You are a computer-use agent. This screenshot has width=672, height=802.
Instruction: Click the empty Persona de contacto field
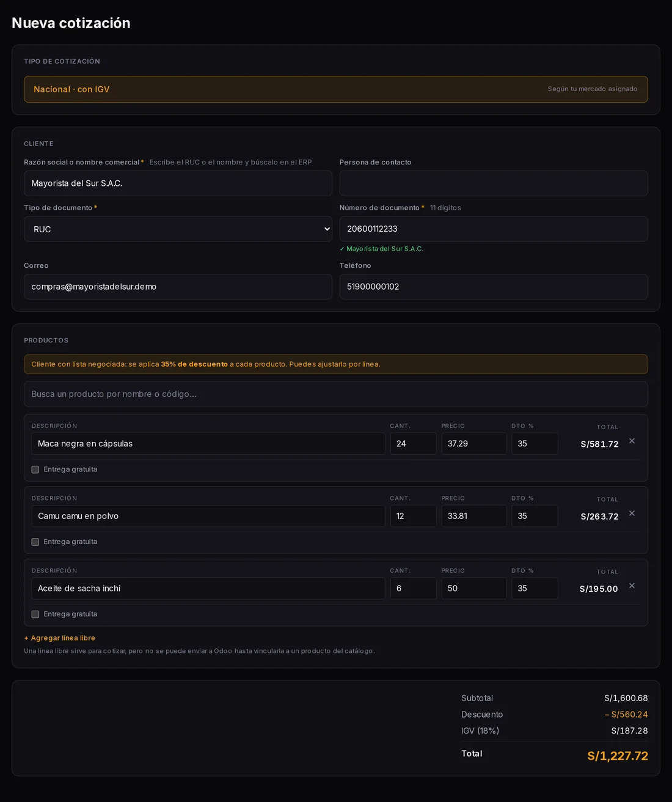coord(494,183)
